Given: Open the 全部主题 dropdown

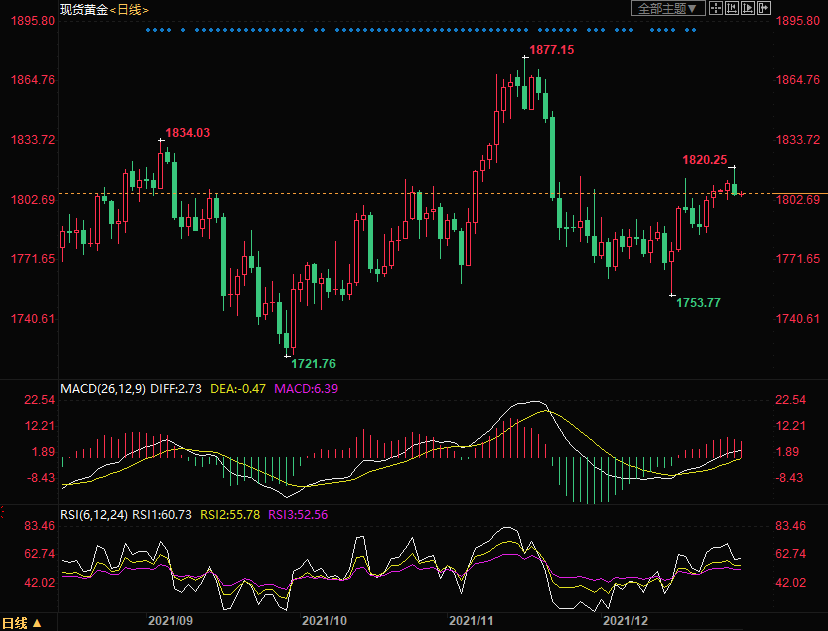Looking at the screenshot, I should pos(667,8).
